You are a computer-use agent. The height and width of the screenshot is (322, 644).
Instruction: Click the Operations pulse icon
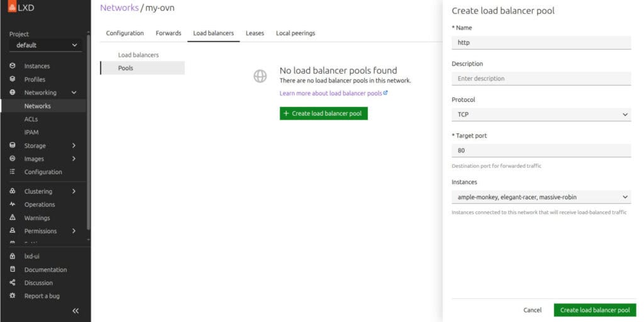pos(13,204)
